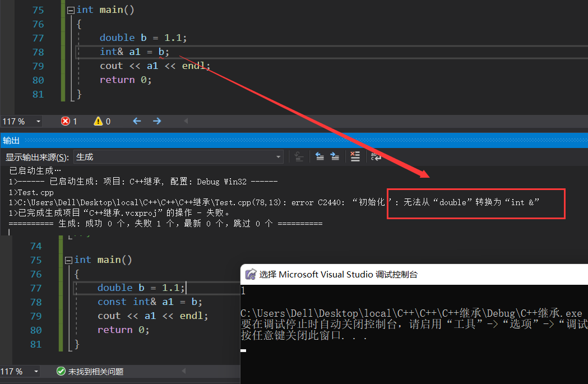The height and width of the screenshot is (384, 588).
Task: Go to next message in output toolbar
Action: tap(335, 157)
